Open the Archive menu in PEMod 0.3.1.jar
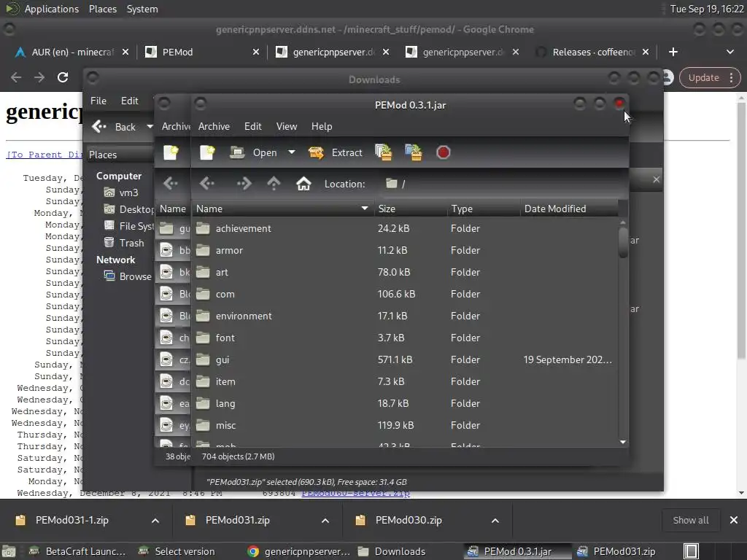The image size is (747, 560). (x=214, y=126)
